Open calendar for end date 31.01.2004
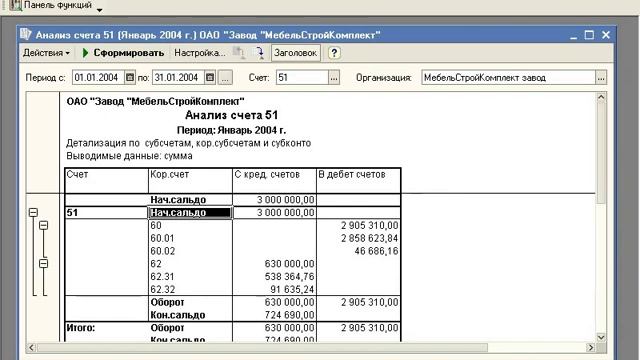Viewport: 640px width, 360px height. pos(210,77)
